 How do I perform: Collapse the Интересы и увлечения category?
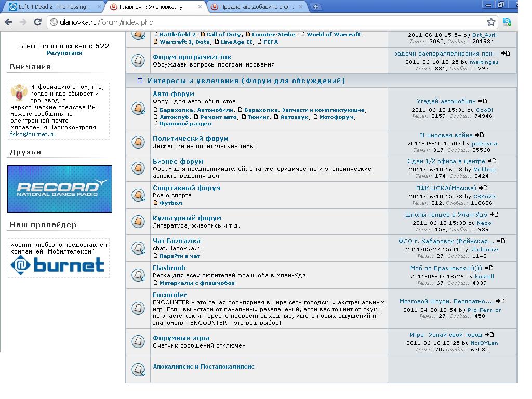click(x=140, y=81)
